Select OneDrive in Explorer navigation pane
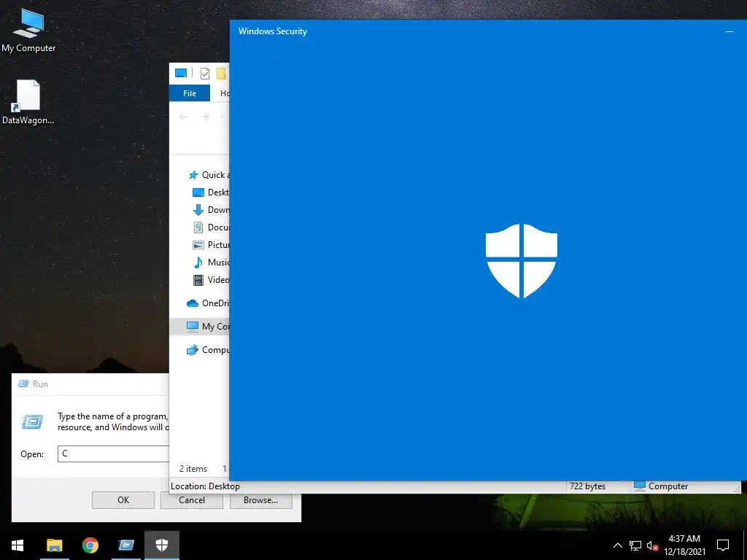This screenshot has height=560, width=747. pyautogui.click(x=208, y=303)
